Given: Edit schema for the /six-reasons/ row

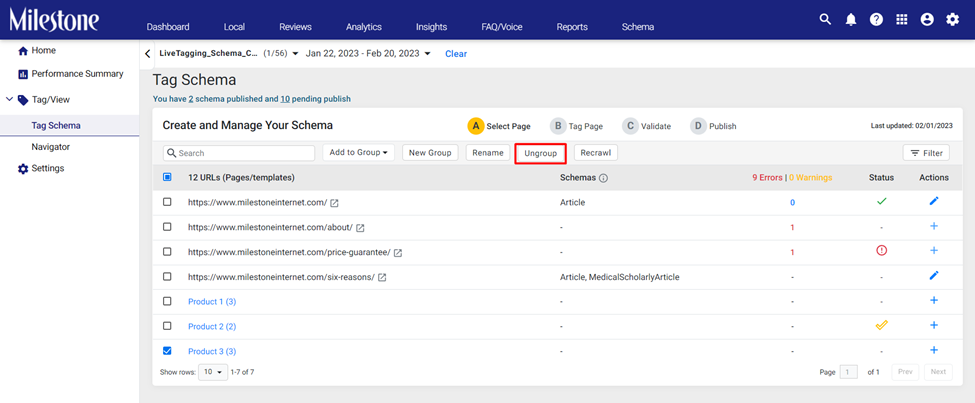Looking at the screenshot, I should (934, 276).
